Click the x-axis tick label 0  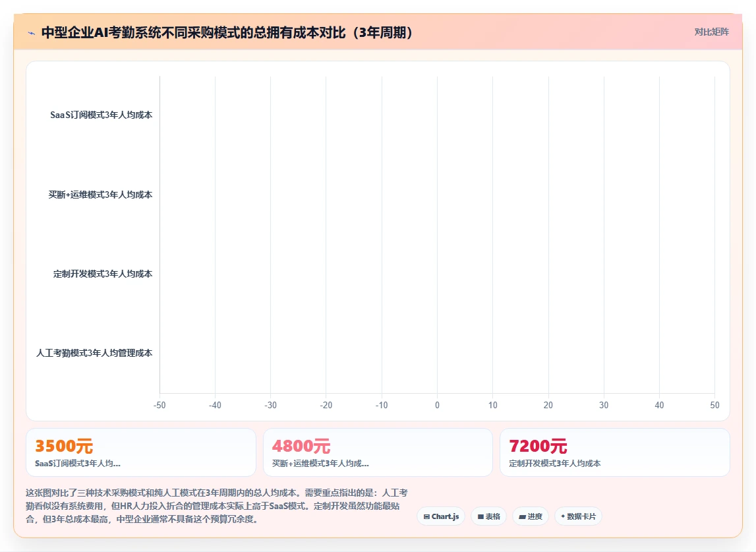pyautogui.click(x=437, y=406)
